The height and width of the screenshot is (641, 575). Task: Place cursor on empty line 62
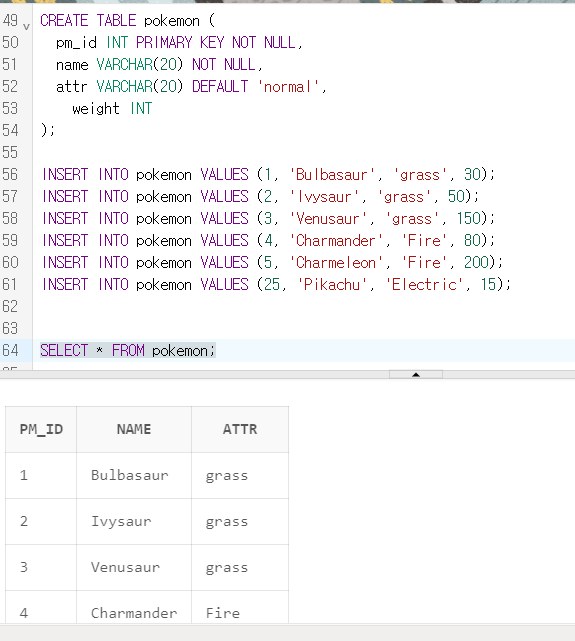point(302,306)
